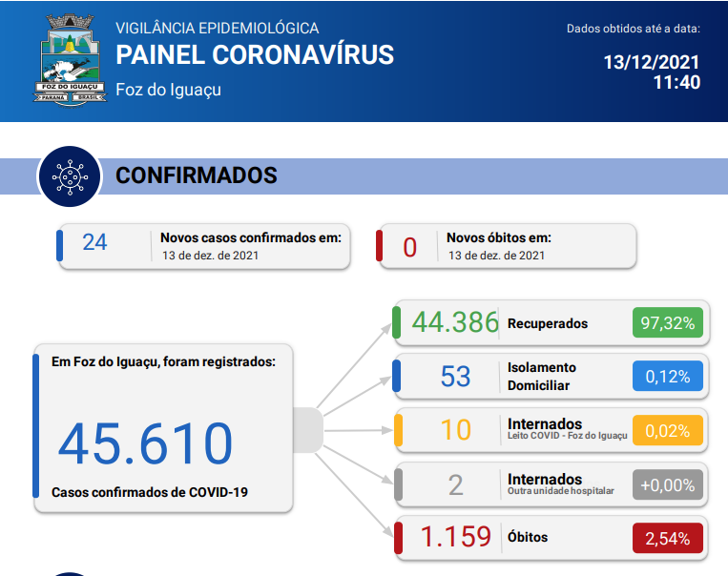Click the blue 0,12% badge
Image resolution: width=728 pixels, height=576 pixels.
point(668,377)
